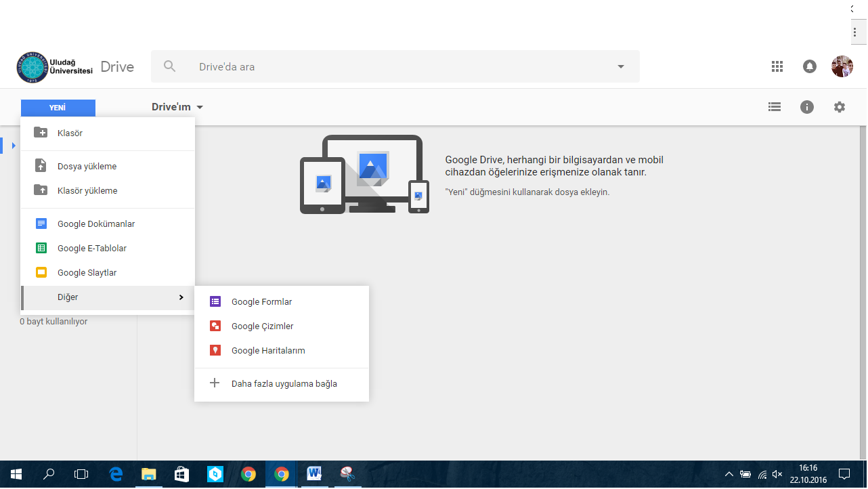Create a new Google Dokümanlar document

(108, 224)
